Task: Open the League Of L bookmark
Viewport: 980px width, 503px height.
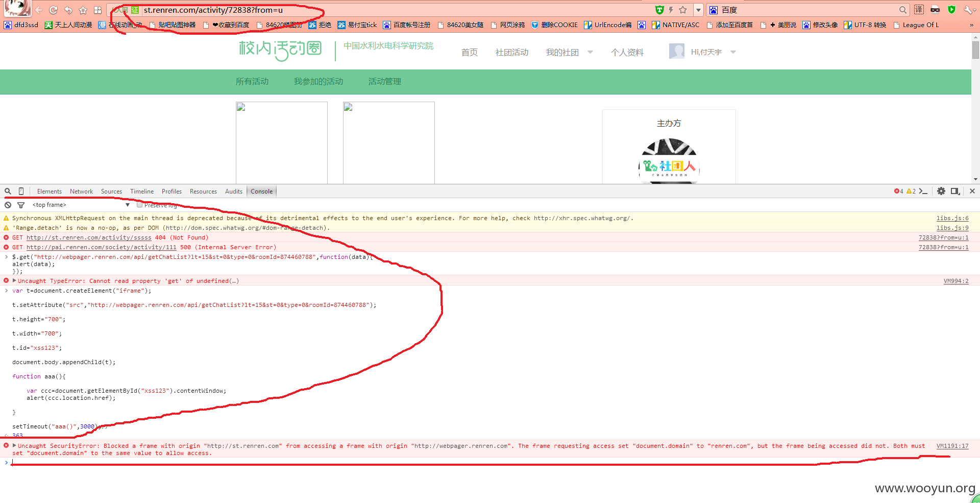Action: point(916,25)
